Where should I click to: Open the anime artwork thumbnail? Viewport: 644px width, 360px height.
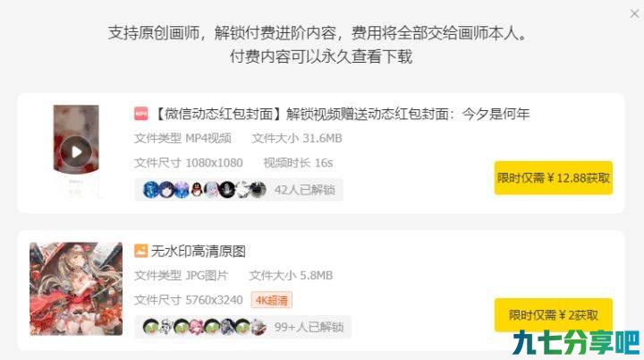[76, 288]
